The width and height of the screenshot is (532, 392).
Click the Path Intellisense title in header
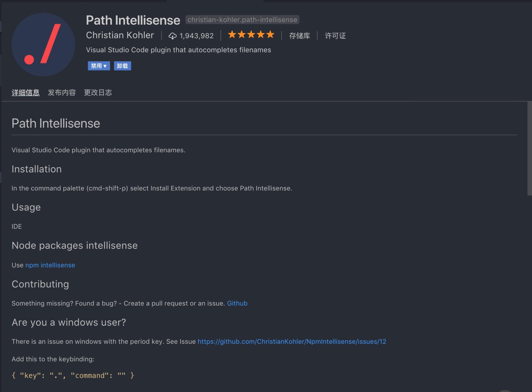[x=133, y=20]
